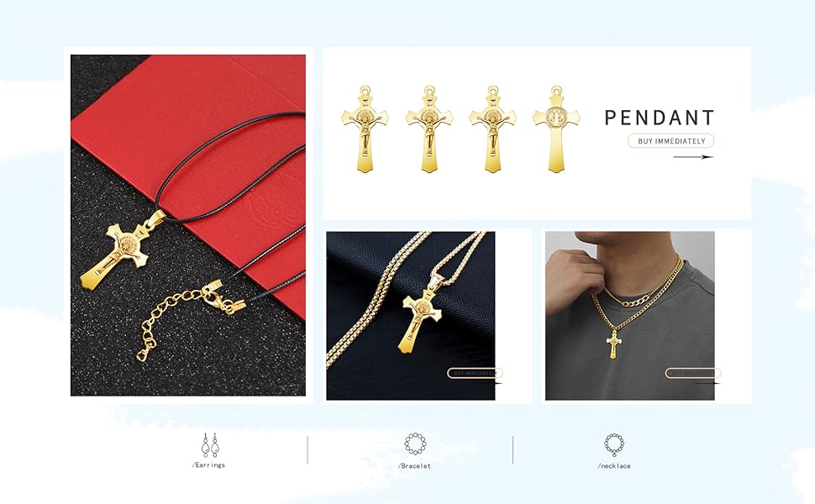This screenshot has width=815, height=504.
Task: Click the PENDANT heading text
Action: (660, 118)
